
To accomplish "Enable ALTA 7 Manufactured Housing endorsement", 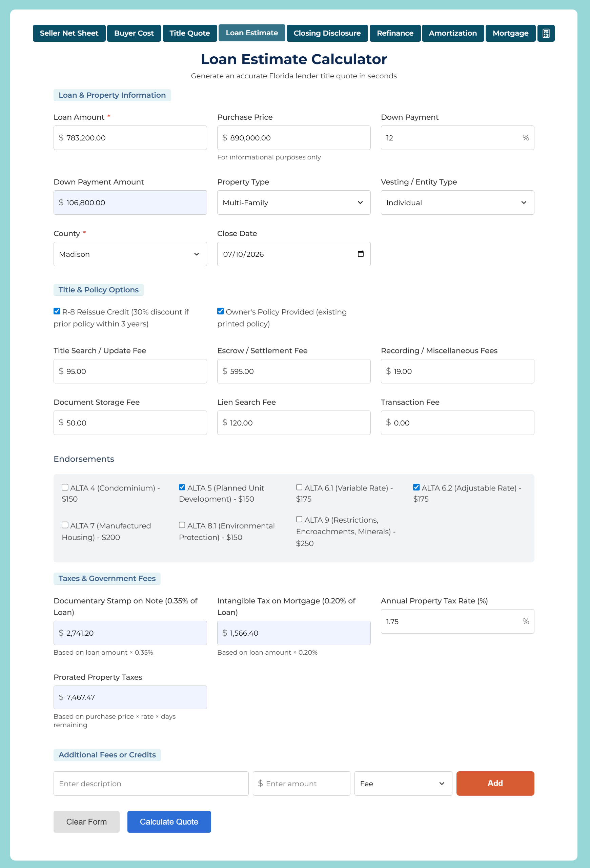I will (x=65, y=525).
